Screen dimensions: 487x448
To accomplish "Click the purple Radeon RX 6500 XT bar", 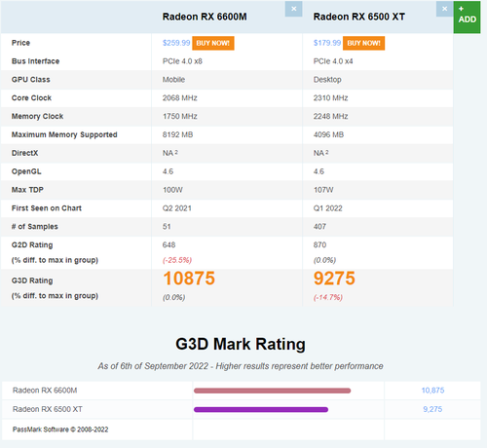I will tap(261, 409).
